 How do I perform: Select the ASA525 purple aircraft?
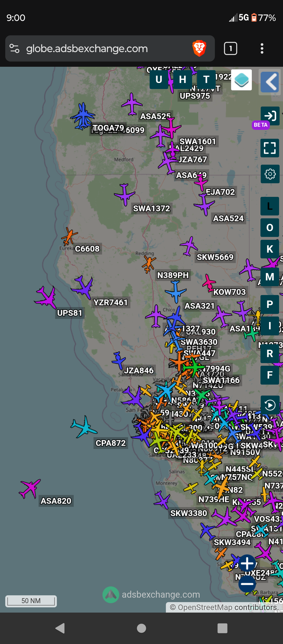tap(132, 104)
